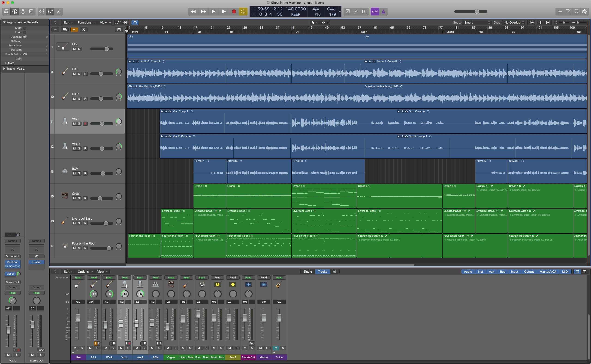Open the Loop Browser icon
This screenshot has height=364, width=591.
pyautogui.click(x=576, y=11)
